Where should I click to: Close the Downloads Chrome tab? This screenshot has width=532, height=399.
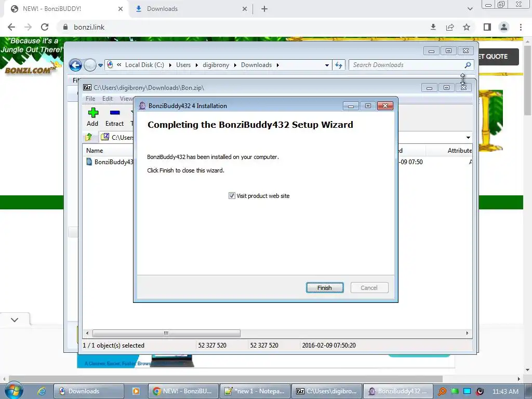[245, 9]
